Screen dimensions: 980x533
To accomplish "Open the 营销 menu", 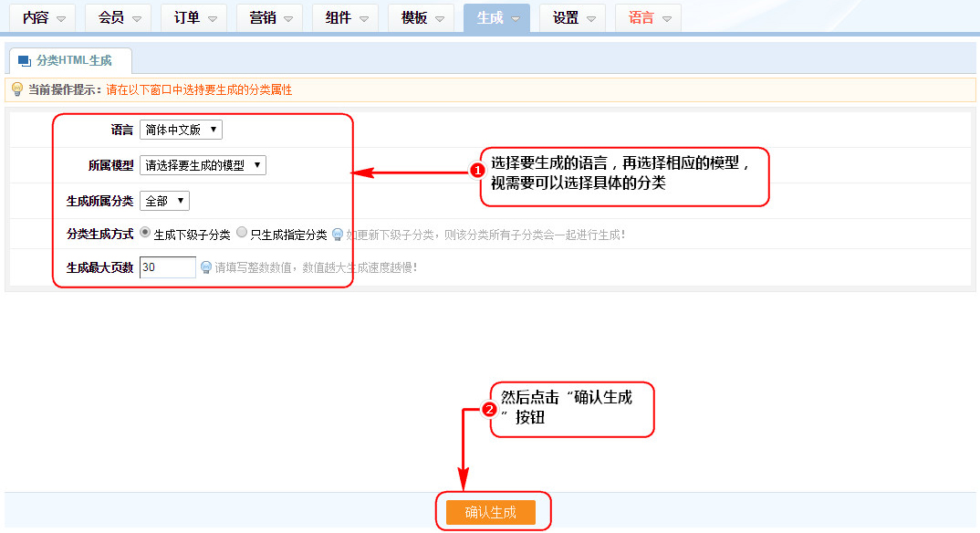I will click(x=270, y=17).
